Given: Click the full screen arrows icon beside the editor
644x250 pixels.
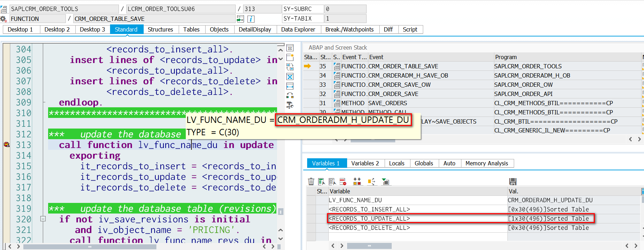Looking at the screenshot, I should pos(290,76).
